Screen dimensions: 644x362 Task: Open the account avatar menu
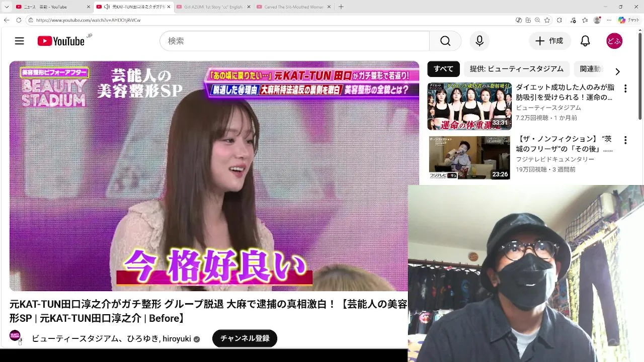614,41
